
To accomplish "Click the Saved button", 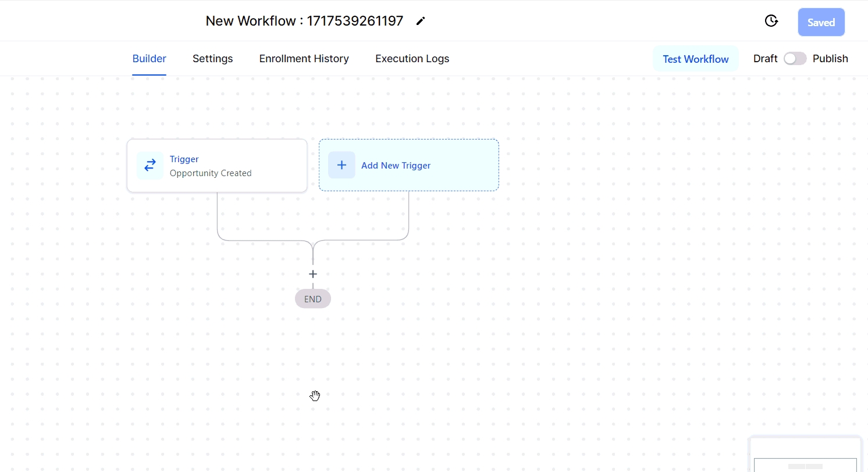I will tap(821, 23).
